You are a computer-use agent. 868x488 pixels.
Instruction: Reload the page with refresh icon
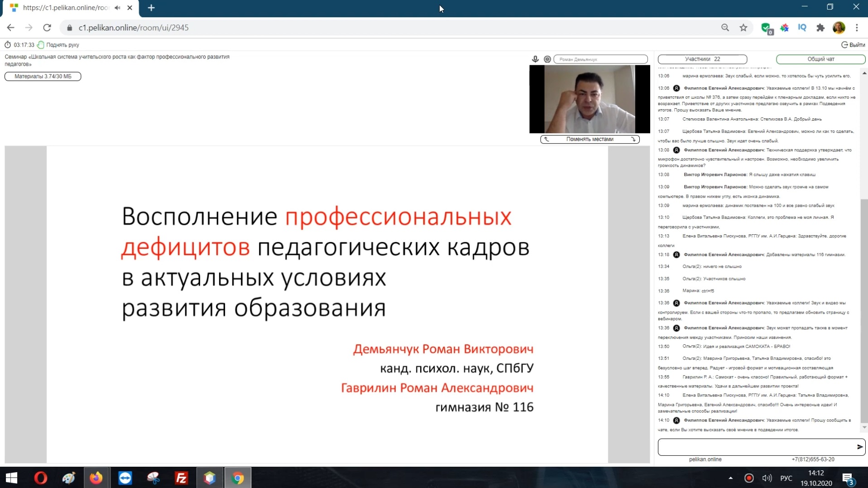47,28
